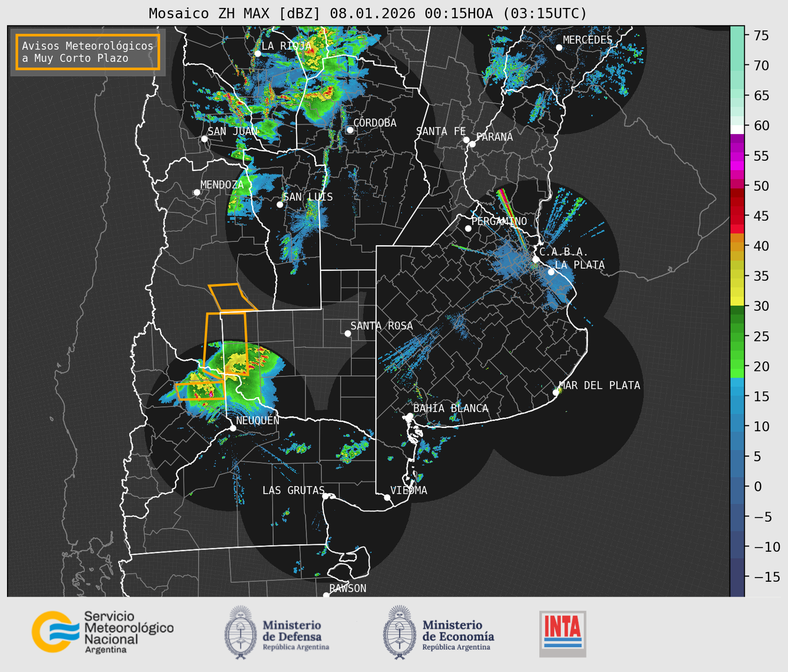Select the Mercedes city marker dot
This screenshot has height=672, width=788.
click(559, 47)
